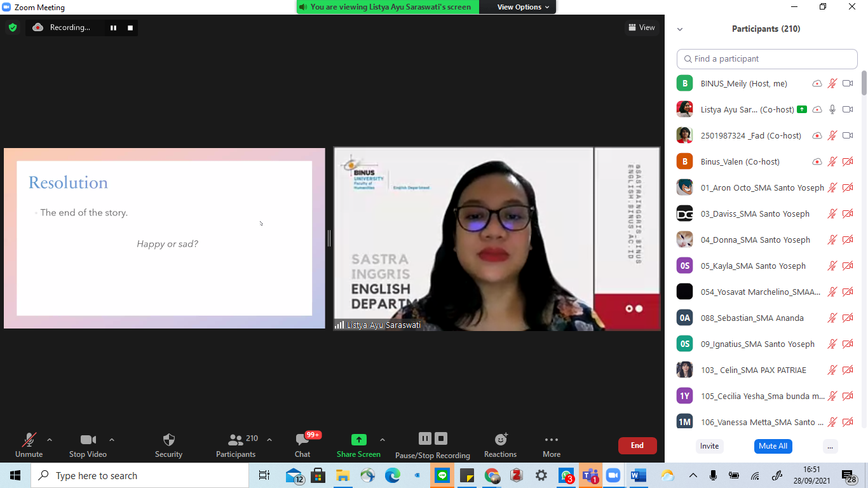Open the View layout menu

[x=641, y=27]
